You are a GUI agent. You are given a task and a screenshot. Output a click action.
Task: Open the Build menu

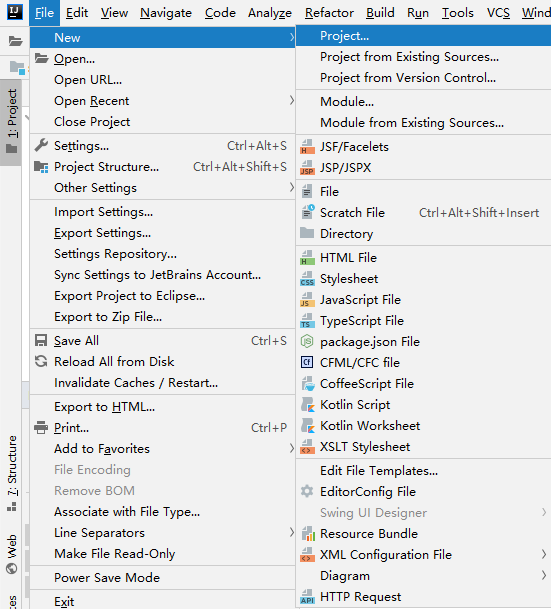[380, 13]
